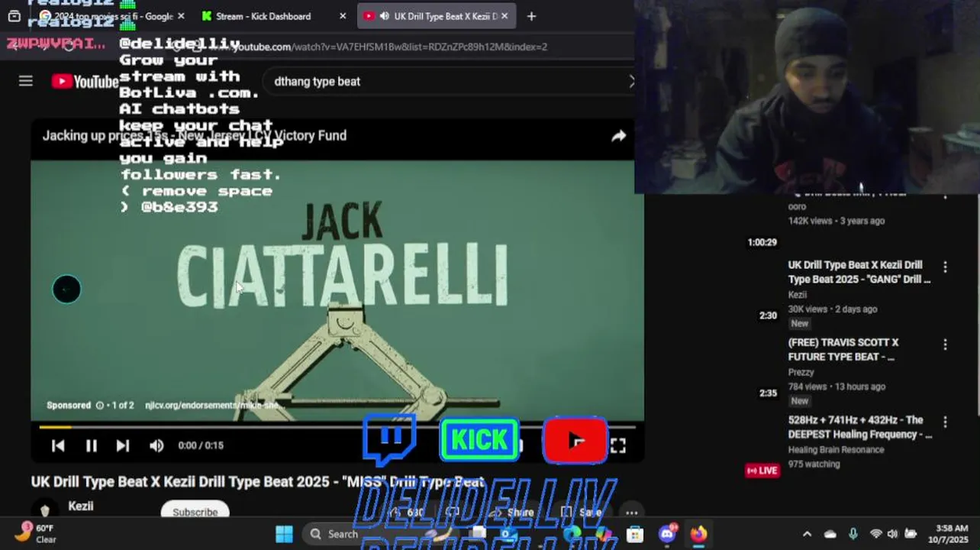980x550 pixels.
Task: Open the Prezzy channel name
Action: coord(801,372)
